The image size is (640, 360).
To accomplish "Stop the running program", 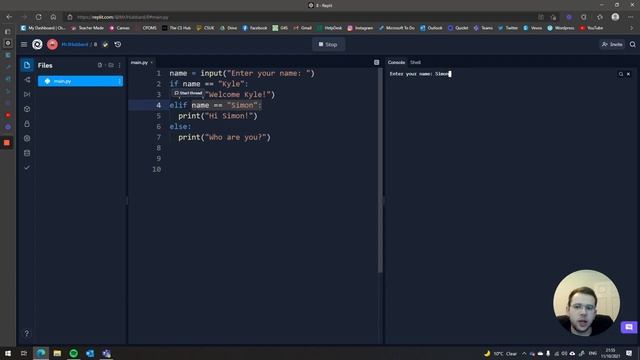I will [x=328, y=44].
